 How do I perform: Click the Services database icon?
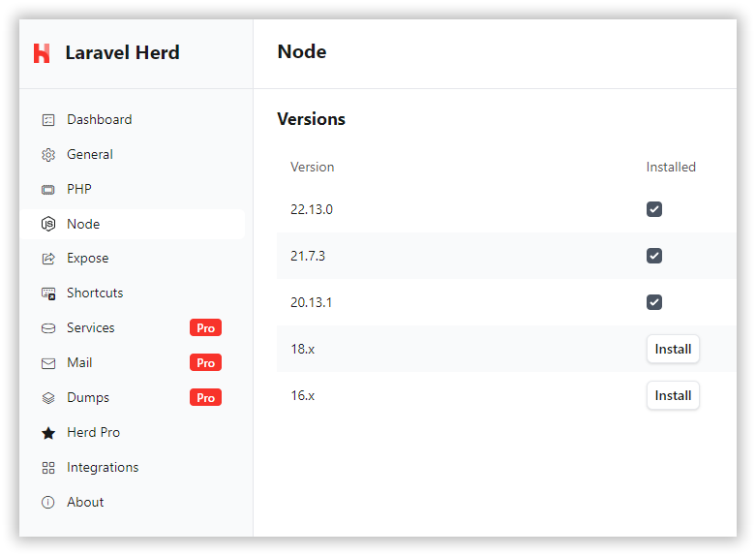click(48, 328)
